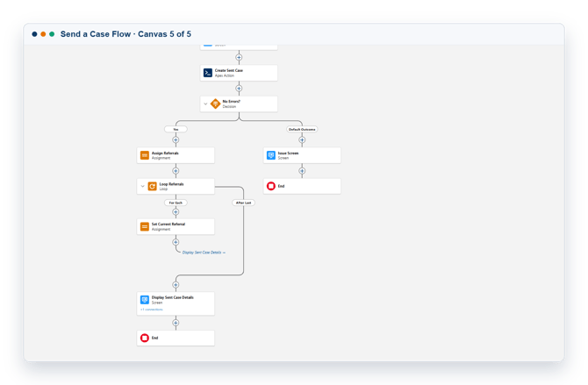Screen dimensions: 588x385
Task: Click the Issue Screen node label
Action: coord(288,153)
